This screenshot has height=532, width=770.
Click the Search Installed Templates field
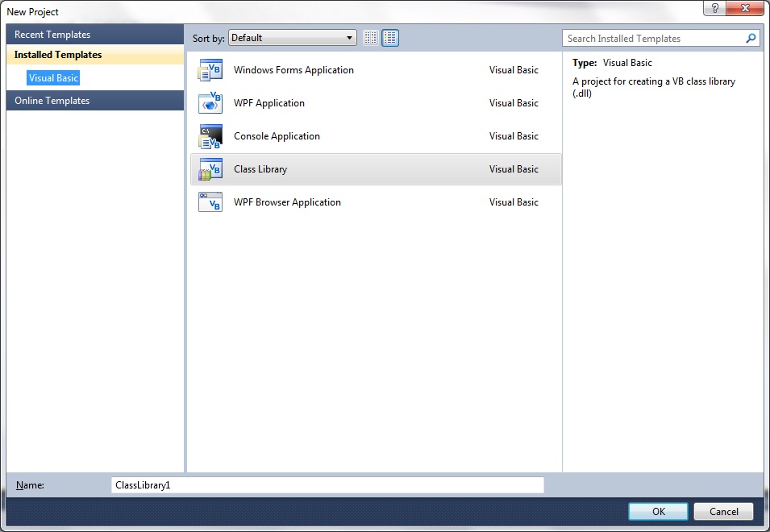[x=661, y=38]
